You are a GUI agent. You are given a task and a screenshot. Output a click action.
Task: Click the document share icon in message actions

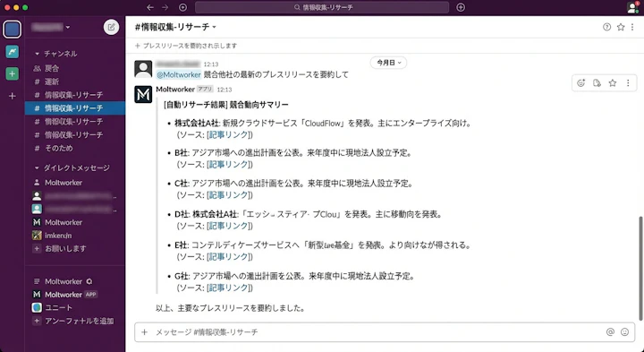[x=597, y=83]
